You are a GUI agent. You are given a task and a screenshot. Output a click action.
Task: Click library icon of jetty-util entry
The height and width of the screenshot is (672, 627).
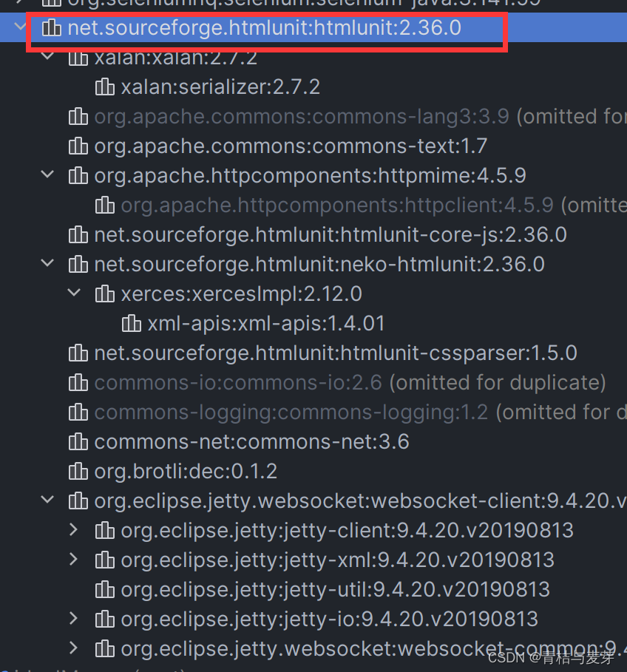pos(104,590)
